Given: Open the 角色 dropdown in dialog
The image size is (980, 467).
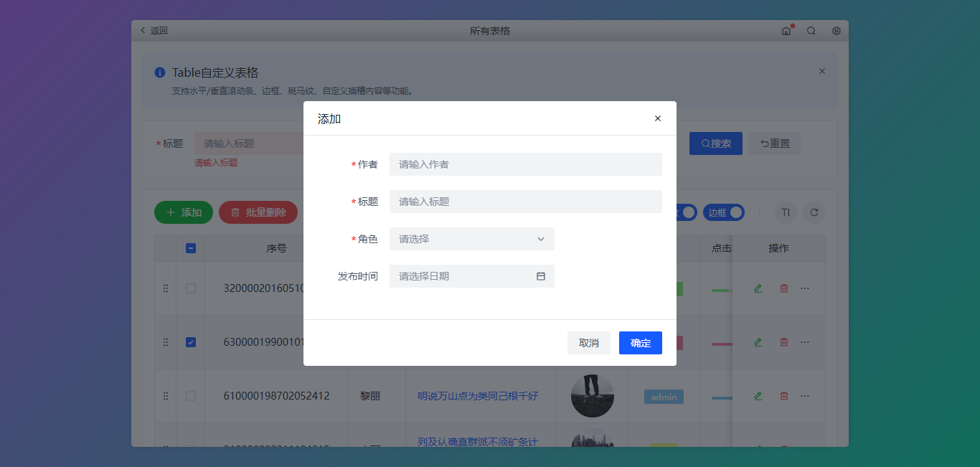Looking at the screenshot, I should click(472, 239).
